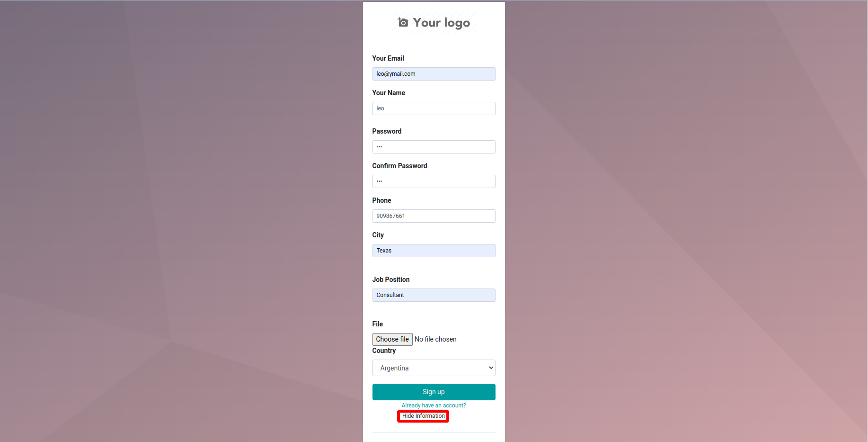Click the "Country" field label

(384, 351)
